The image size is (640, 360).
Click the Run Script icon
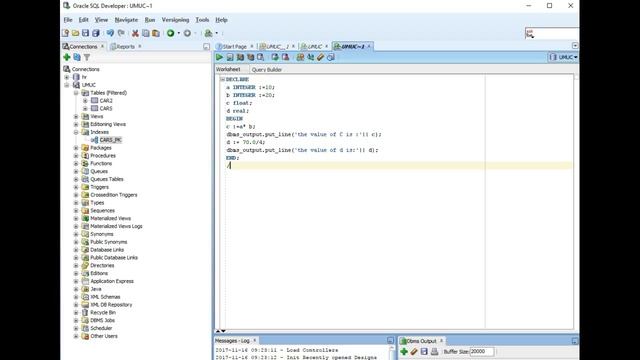coord(230,57)
